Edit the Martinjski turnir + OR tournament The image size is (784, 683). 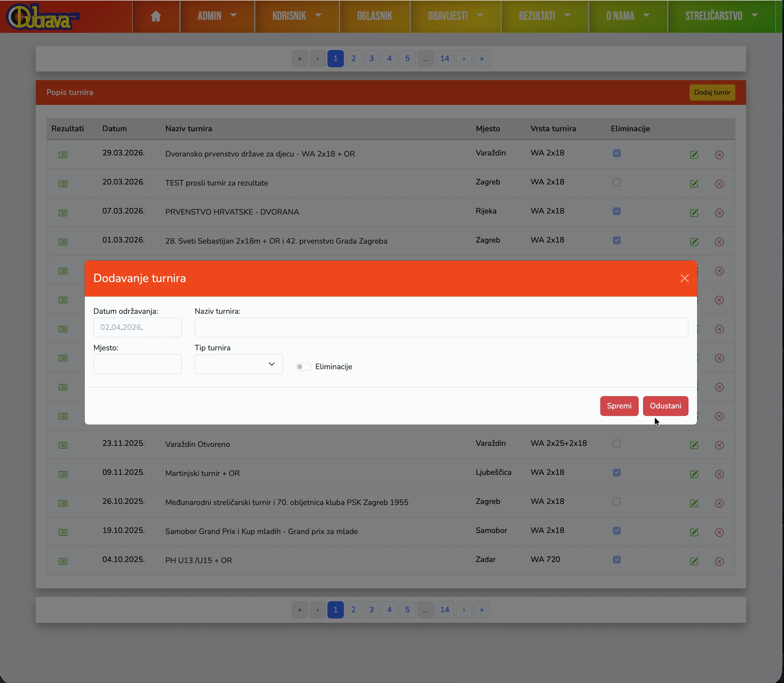694,474
